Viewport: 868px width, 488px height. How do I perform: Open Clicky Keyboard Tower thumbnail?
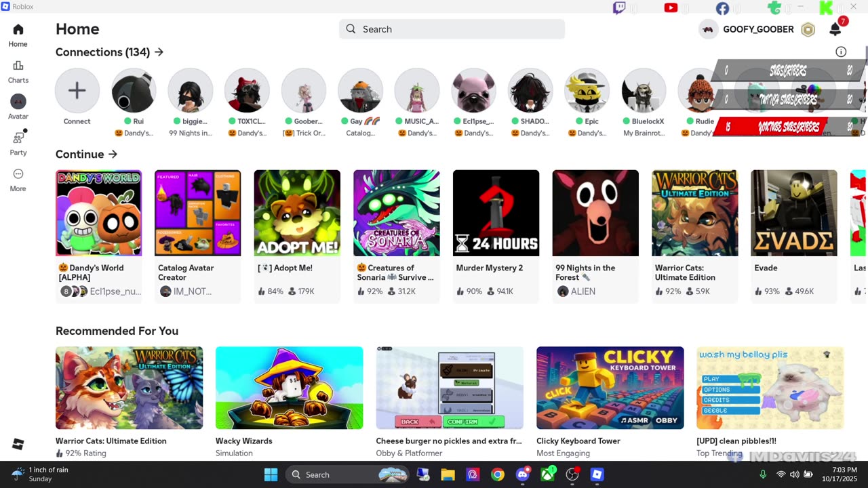pos(610,388)
